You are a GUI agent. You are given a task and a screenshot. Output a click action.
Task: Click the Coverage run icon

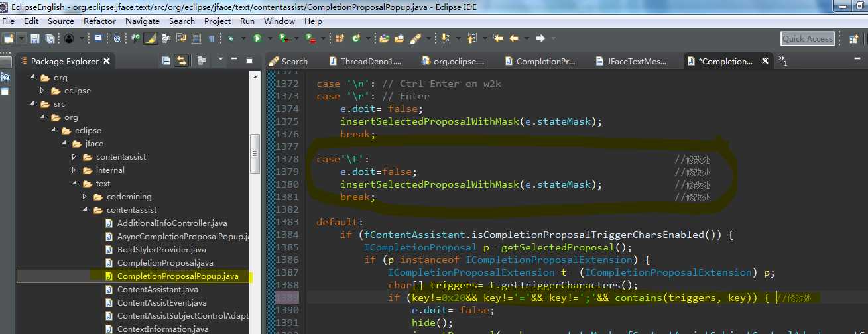click(x=284, y=38)
